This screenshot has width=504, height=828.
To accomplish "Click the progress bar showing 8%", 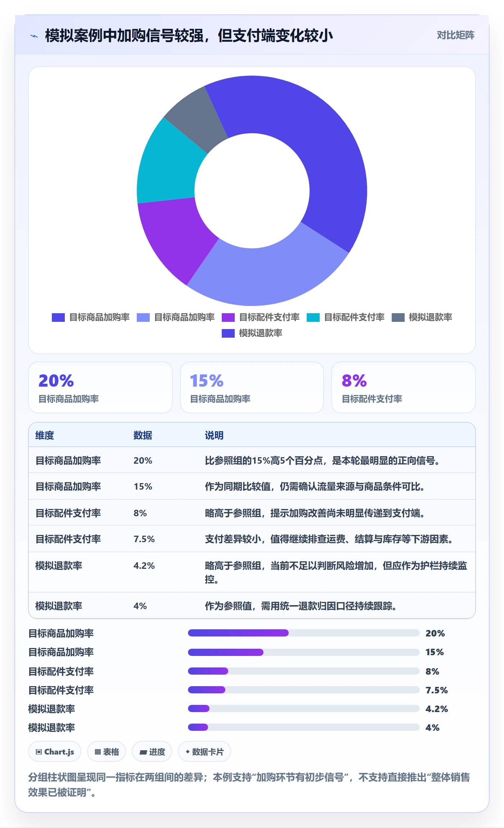I will click(x=303, y=671).
